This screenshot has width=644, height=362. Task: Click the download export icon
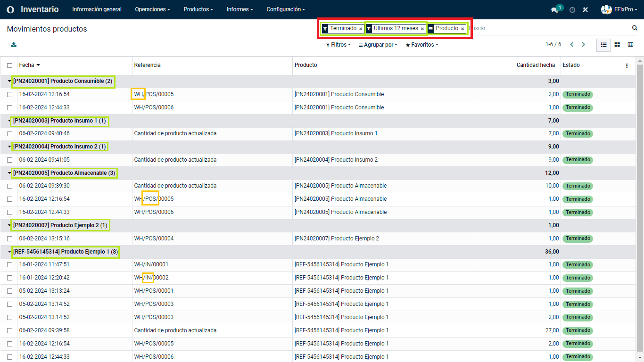[14, 44]
